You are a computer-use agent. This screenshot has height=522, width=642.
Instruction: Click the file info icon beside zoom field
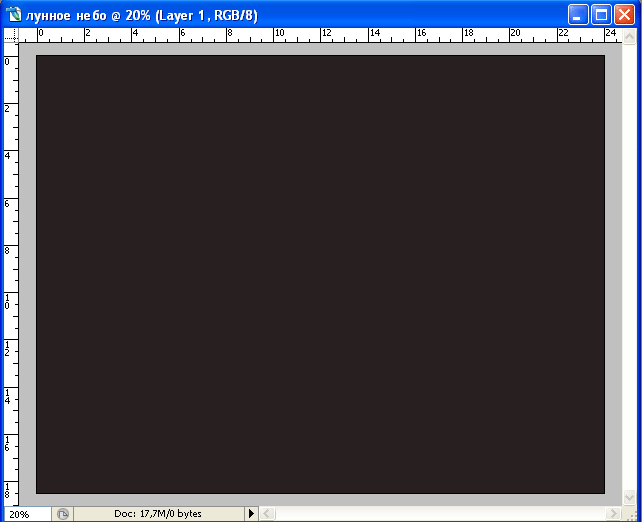click(x=63, y=514)
